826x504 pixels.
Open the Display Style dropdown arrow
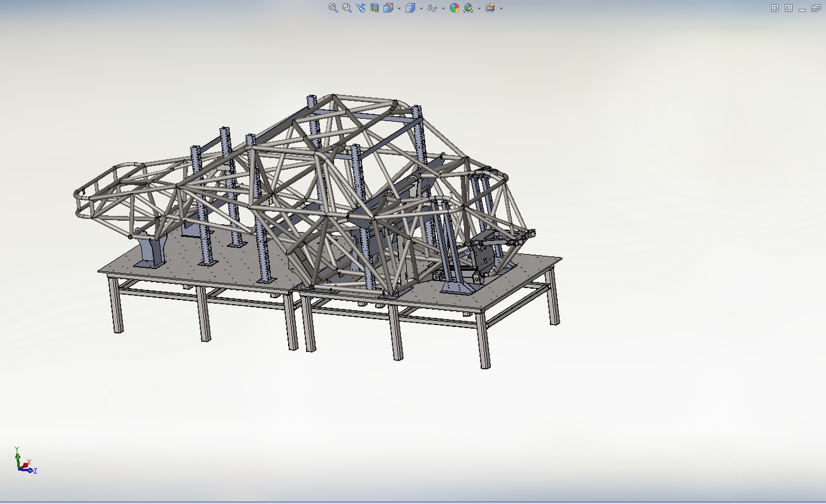[421, 9]
